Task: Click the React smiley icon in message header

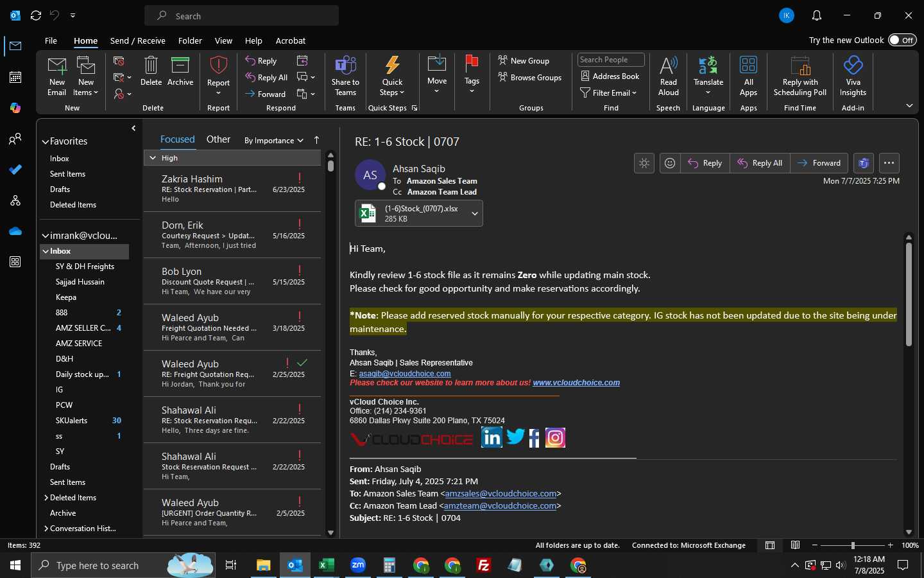Action: coord(669,163)
